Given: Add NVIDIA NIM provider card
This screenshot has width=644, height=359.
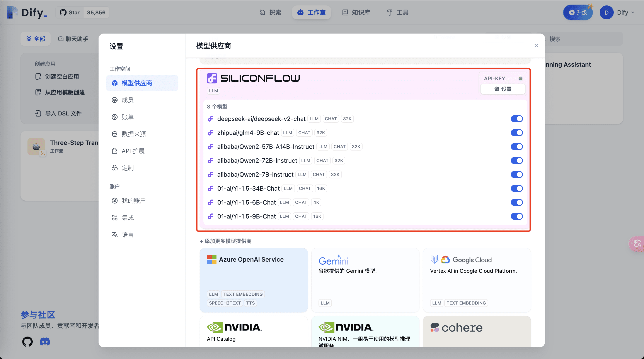Looking at the screenshot, I should pos(365,332).
